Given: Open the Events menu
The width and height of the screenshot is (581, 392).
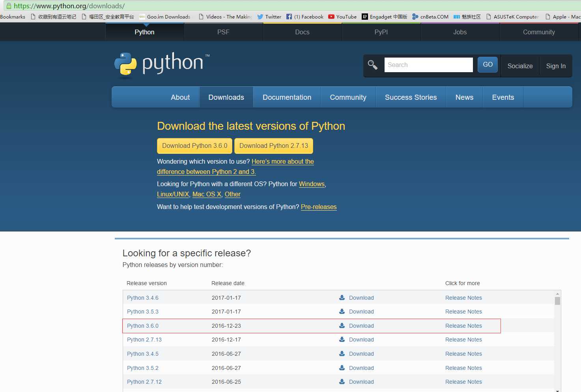Looking at the screenshot, I should [503, 97].
